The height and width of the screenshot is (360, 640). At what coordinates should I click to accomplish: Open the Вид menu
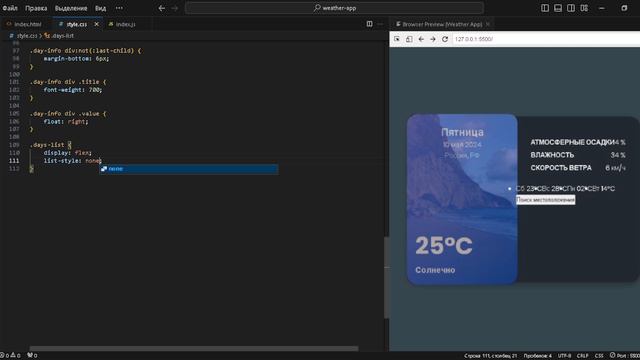pos(100,8)
